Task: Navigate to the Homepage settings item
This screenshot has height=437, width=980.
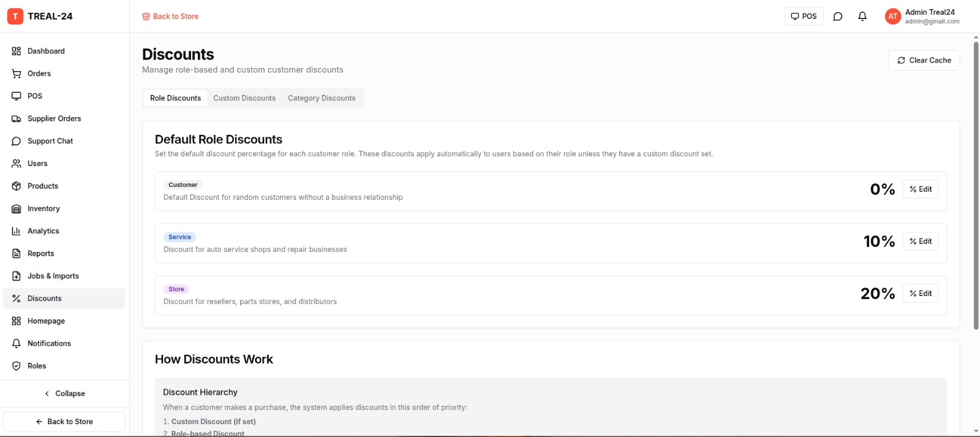Action: pyautogui.click(x=64, y=321)
